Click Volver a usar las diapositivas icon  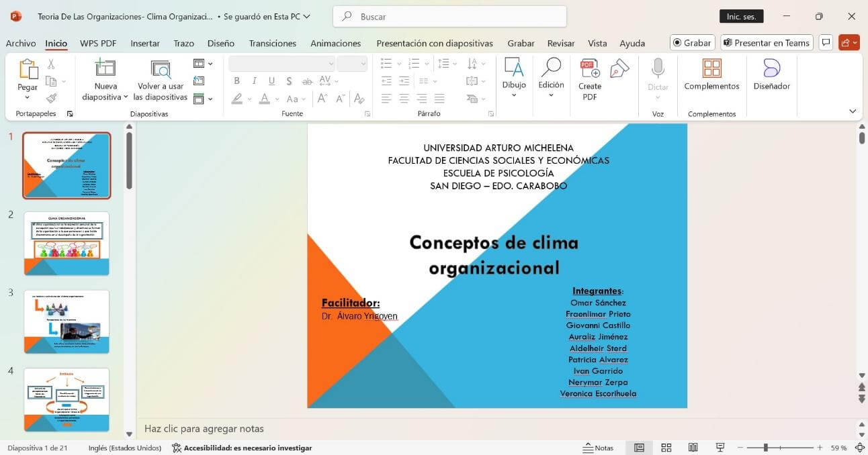click(x=161, y=68)
